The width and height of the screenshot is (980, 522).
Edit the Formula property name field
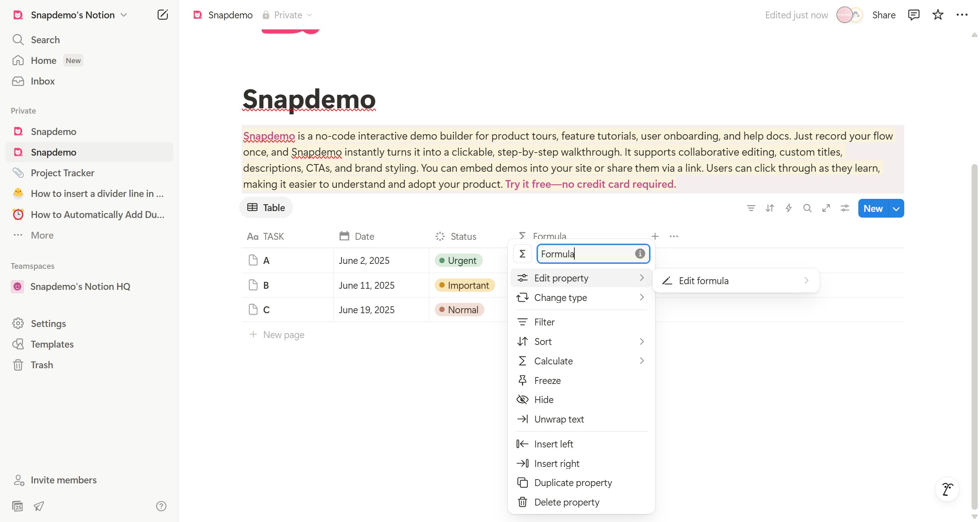[593, 254]
